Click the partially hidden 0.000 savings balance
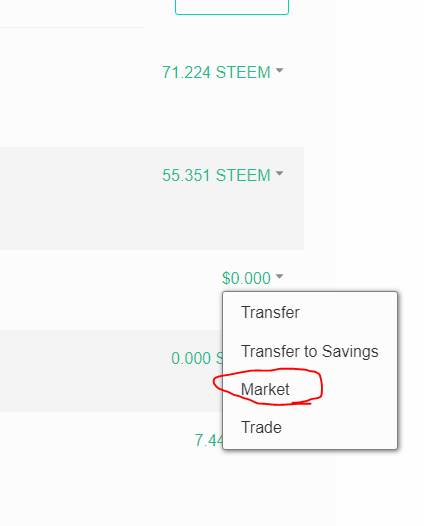This screenshot has height=526, width=424. pyautogui.click(x=197, y=358)
